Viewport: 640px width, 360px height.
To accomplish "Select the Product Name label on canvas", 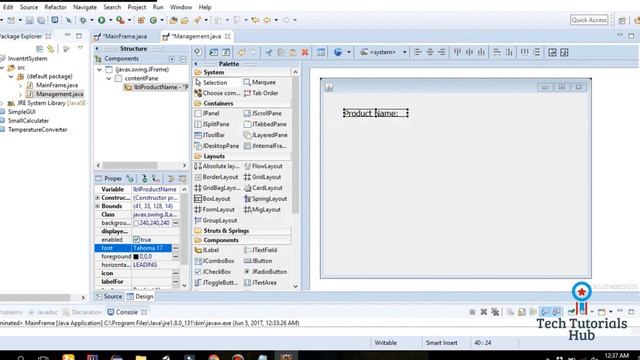I will pyautogui.click(x=376, y=113).
